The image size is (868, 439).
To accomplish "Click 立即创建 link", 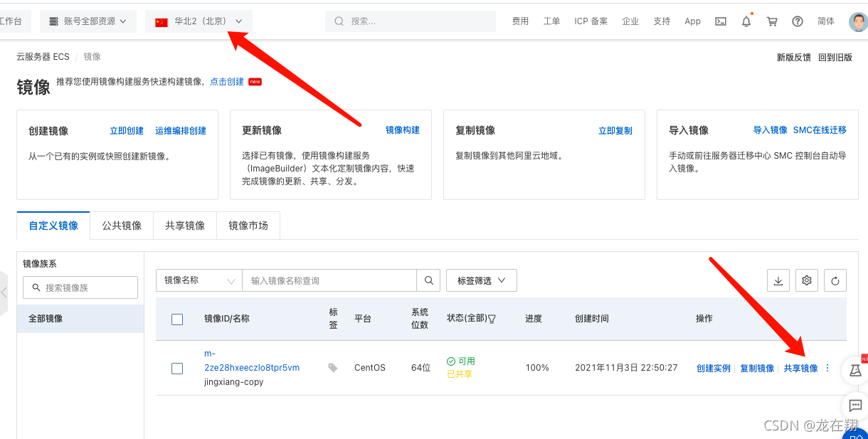I will coord(127,131).
